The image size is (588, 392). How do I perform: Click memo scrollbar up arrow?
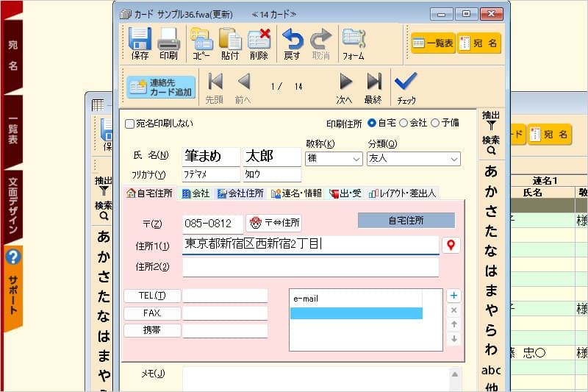coord(454,374)
